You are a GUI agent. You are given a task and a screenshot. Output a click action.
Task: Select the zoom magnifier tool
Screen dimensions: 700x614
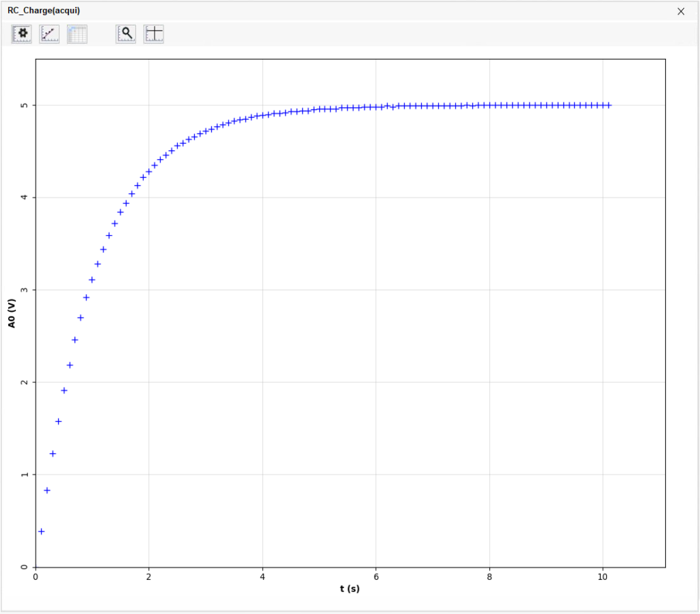[x=126, y=34]
